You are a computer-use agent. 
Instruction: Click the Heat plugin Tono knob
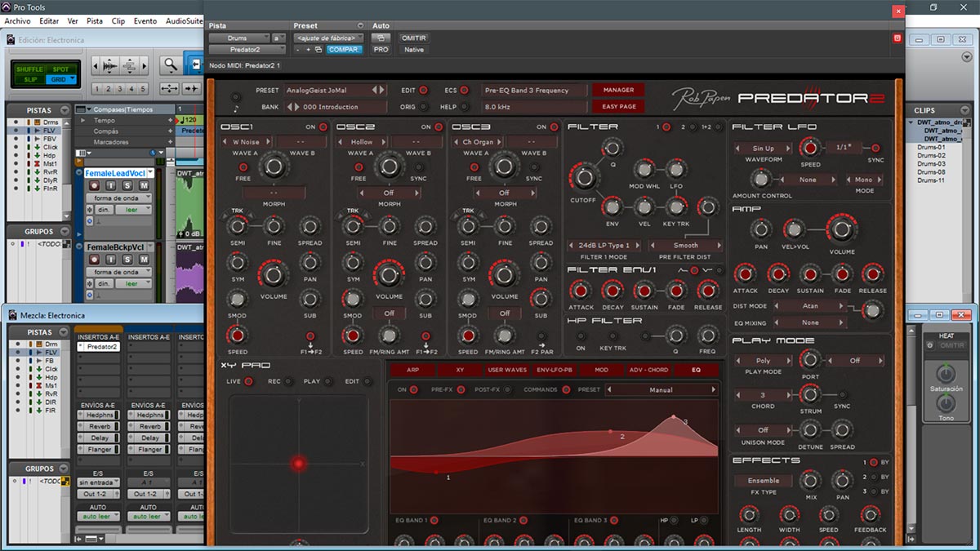coord(946,402)
